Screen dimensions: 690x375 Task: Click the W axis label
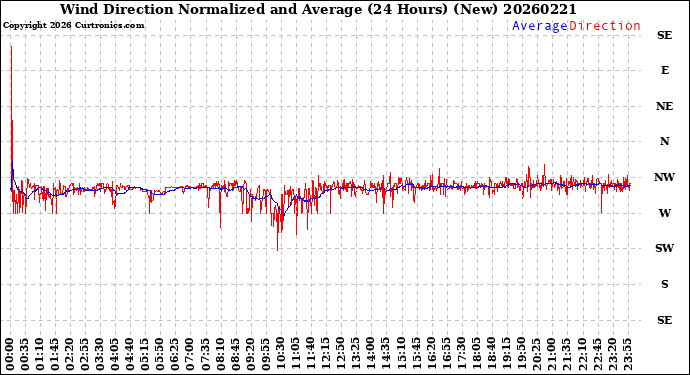[664, 213]
